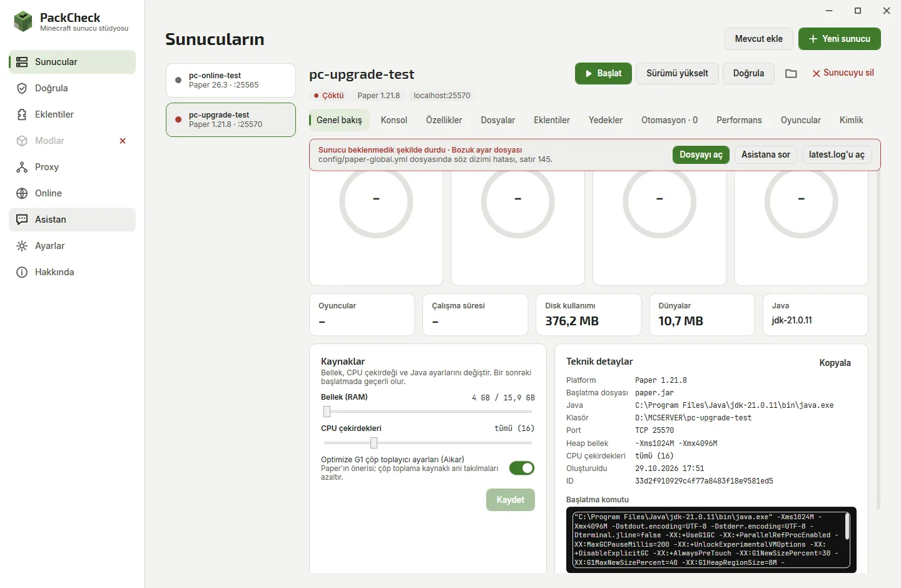Select the Modlar cube icon

tap(22, 141)
